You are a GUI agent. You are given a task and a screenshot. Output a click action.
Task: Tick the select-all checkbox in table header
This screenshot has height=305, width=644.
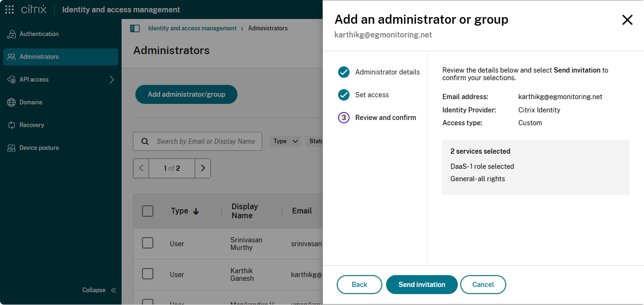pos(148,211)
